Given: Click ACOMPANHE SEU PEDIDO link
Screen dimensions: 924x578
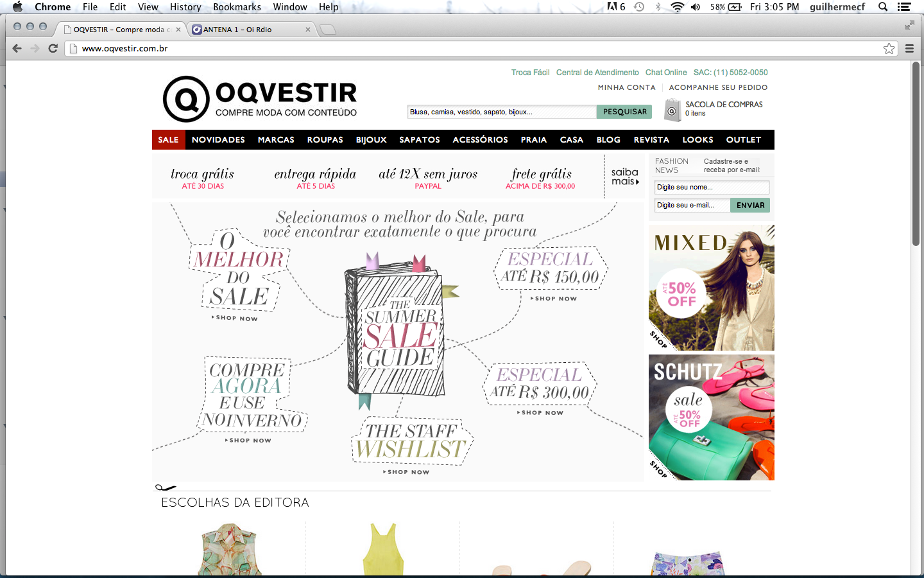Looking at the screenshot, I should tap(718, 87).
